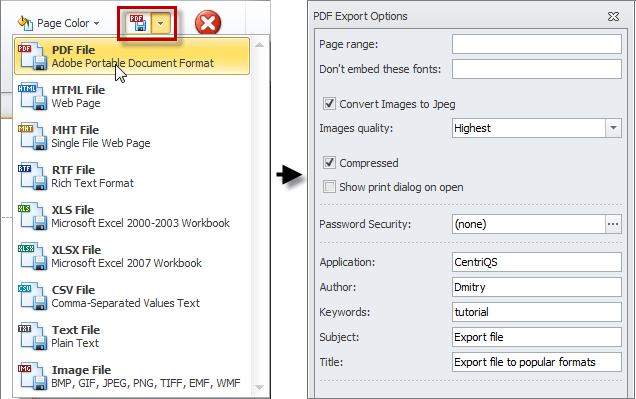Click the XLSX File icon
The image size is (636, 399).
click(32, 257)
